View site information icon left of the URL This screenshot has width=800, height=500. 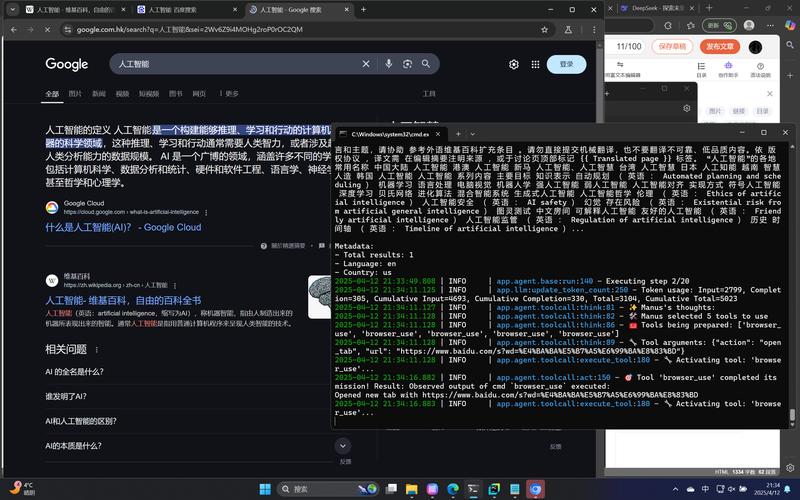point(68,30)
